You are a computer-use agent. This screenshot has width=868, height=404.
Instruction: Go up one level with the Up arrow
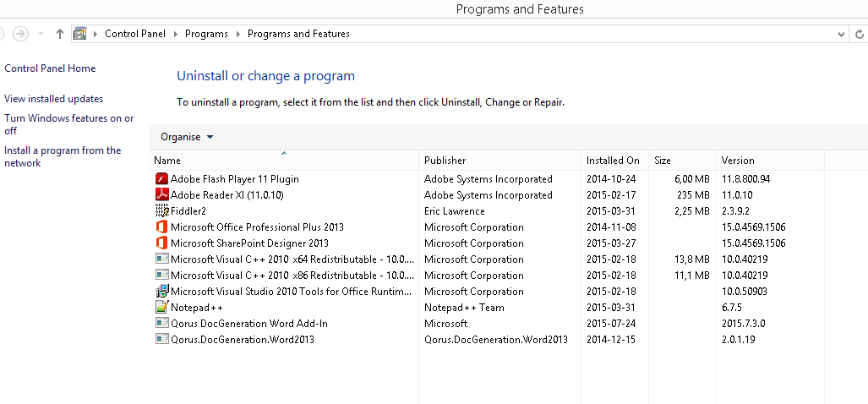[60, 34]
